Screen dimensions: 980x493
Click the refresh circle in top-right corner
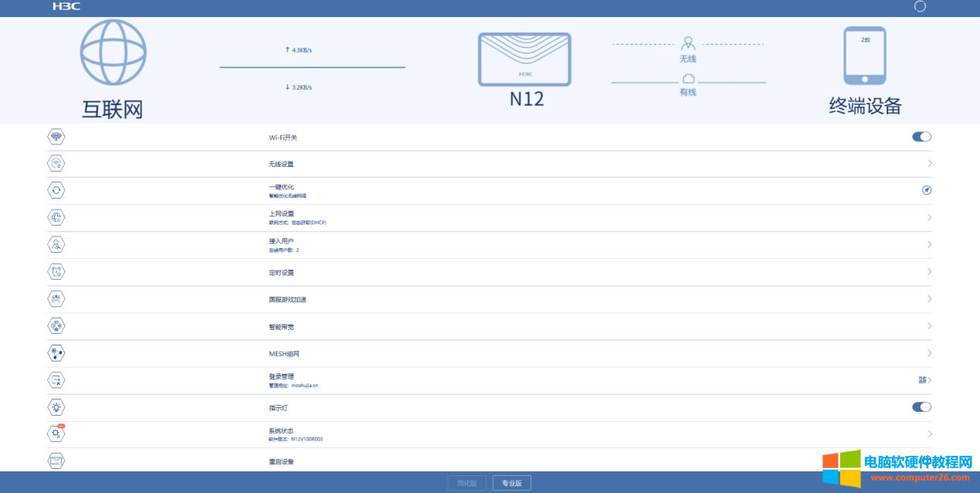point(919,7)
